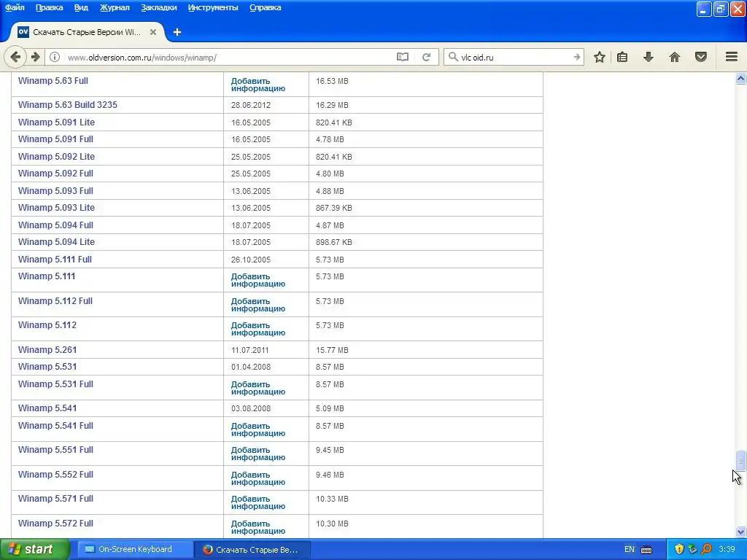This screenshot has height=560, width=747.
Task: Click the scrollbar up arrow
Action: [x=740, y=79]
